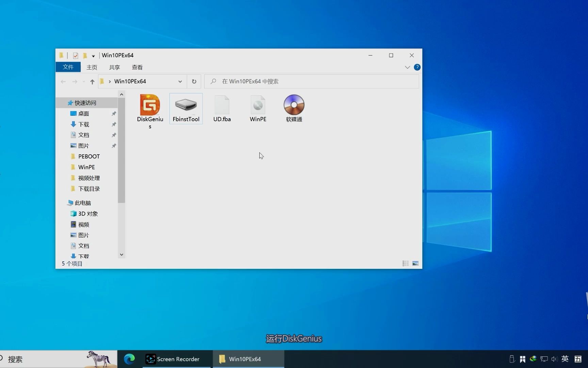This screenshot has width=588, height=368.
Task: Click the refresh button beside the address bar
Action: (194, 81)
